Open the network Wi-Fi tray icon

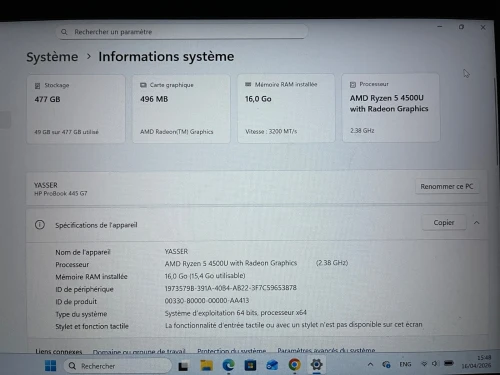(x=424, y=364)
